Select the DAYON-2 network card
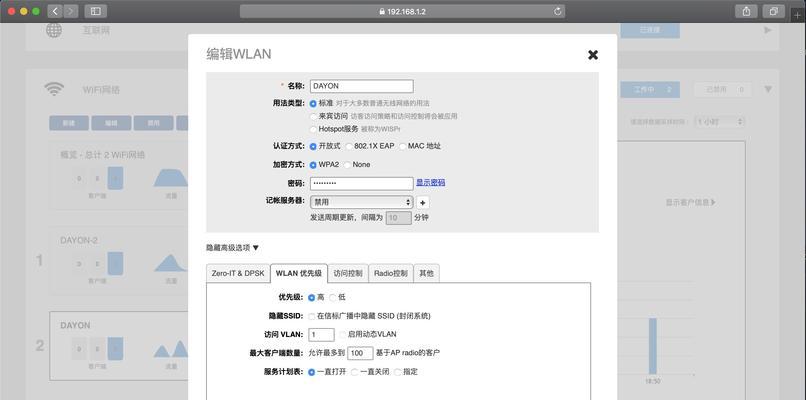 (119, 261)
